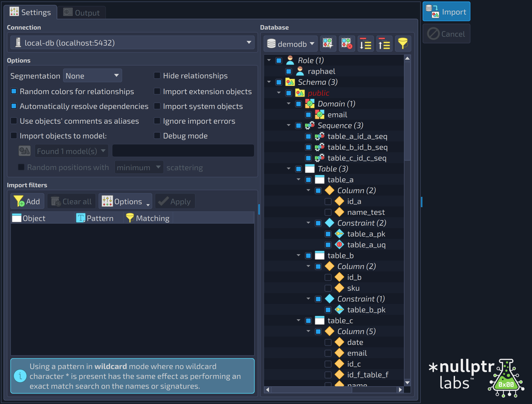Click the table_a_pk key constraint icon
Viewport: 532px width, 404px height.
click(339, 234)
